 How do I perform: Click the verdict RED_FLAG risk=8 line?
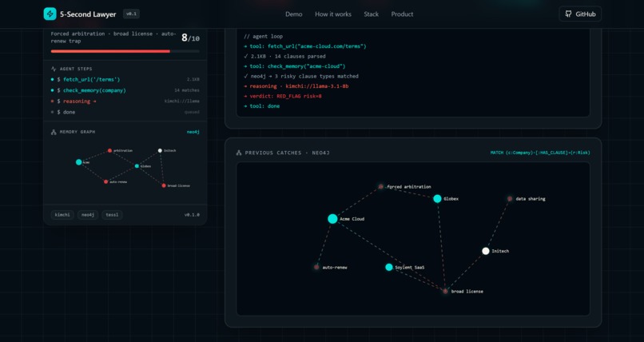tap(283, 96)
